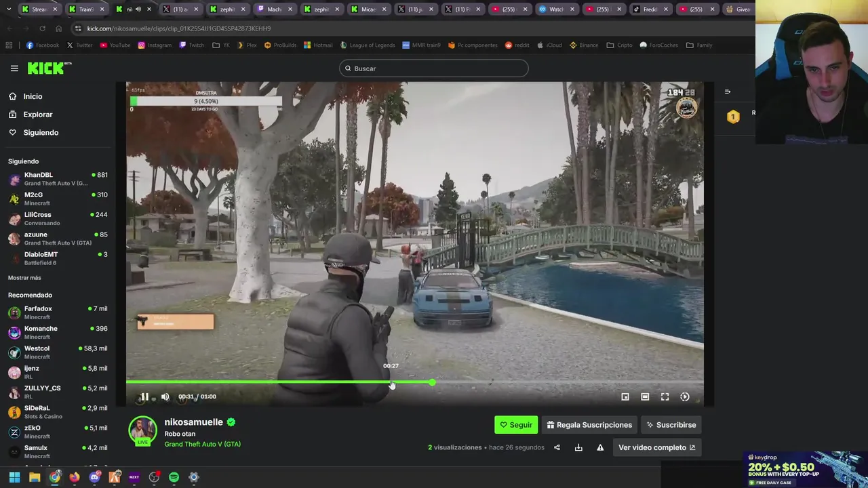This screenshot has width=868, height=488.
Task: Open the video player settings icon
Action: tap(685, 397)
